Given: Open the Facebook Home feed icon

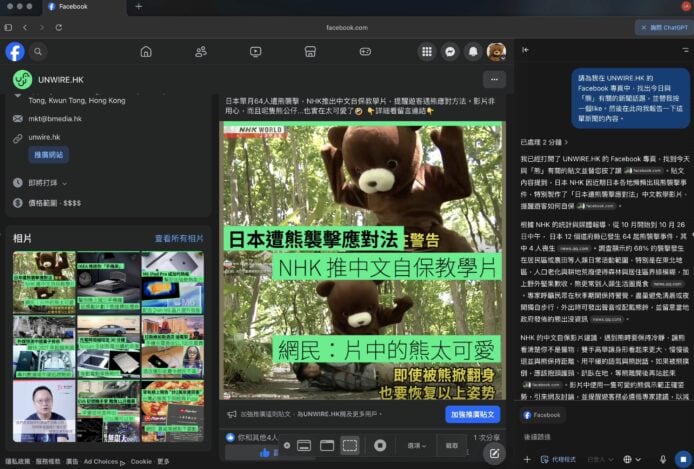Looking at the screenshot, I should pyautogui.click(x=146, y=51).
